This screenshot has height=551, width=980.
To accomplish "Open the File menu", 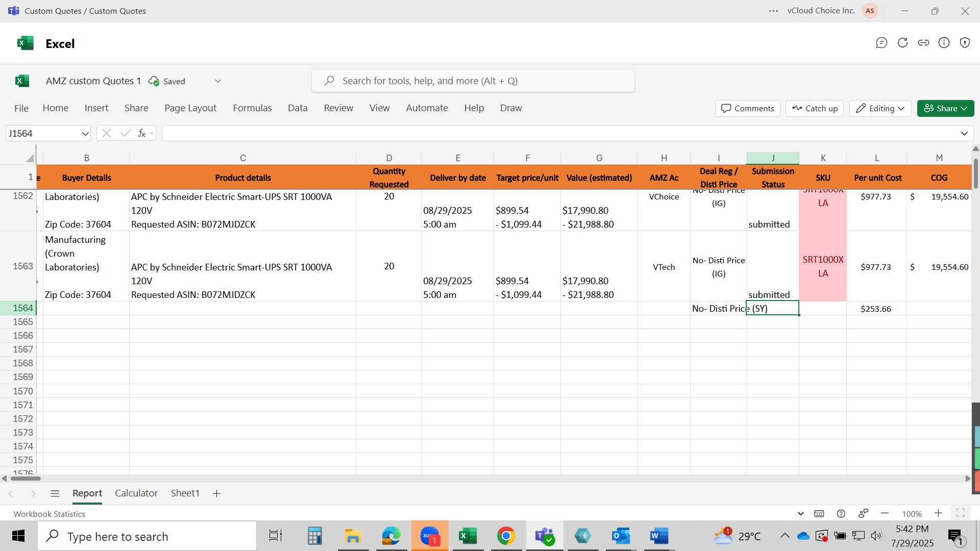I will (21, 108).
